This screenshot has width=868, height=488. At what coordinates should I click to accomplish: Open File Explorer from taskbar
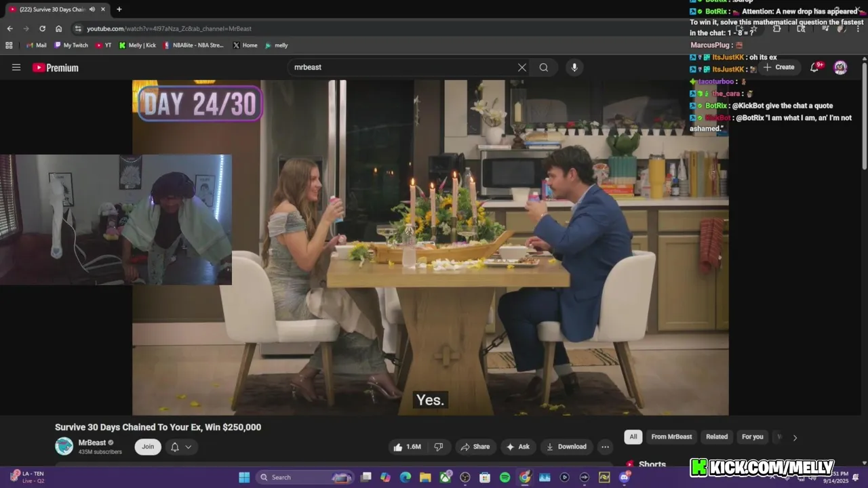(425, 477)
